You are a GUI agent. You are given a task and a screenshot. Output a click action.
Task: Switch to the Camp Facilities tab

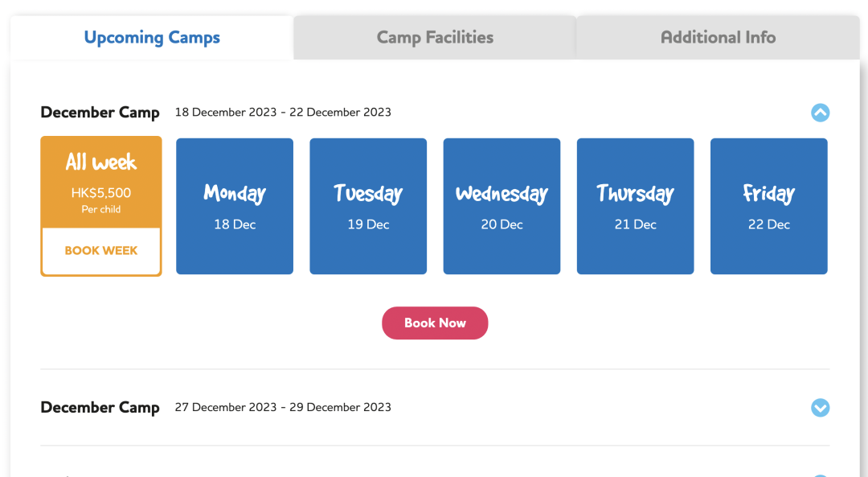(x=435, y=37)
